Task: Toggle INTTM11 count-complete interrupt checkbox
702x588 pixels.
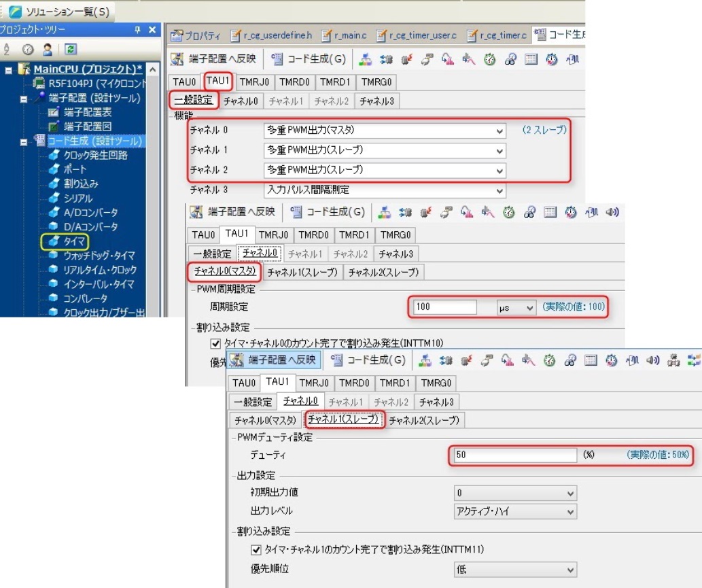Action: pyautogui.click(x=256, y=549)
